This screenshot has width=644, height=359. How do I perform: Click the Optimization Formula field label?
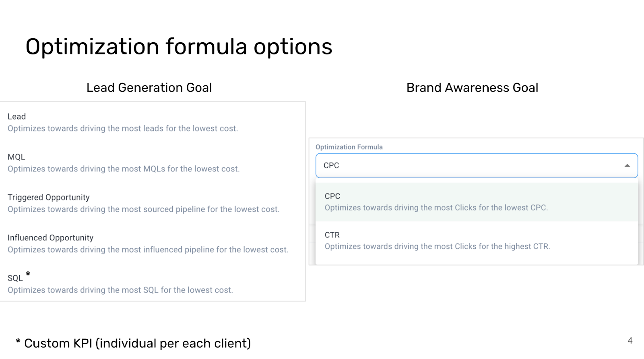tap(349, 147)
